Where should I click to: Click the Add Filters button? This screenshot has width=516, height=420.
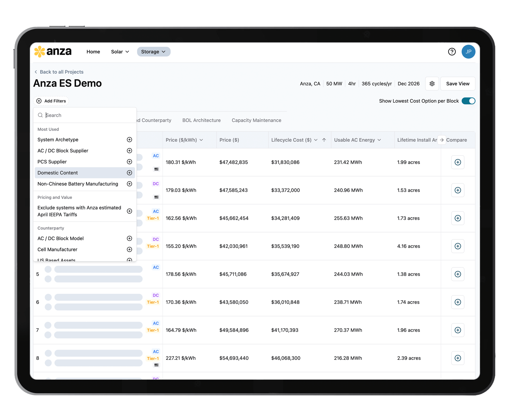(x=51, y=101)
